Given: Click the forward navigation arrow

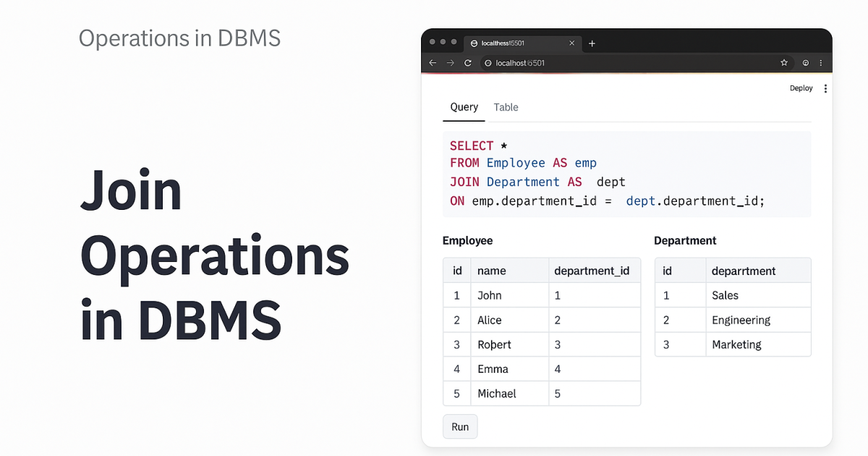Looking at the screenshot, I should coord(450,63).
